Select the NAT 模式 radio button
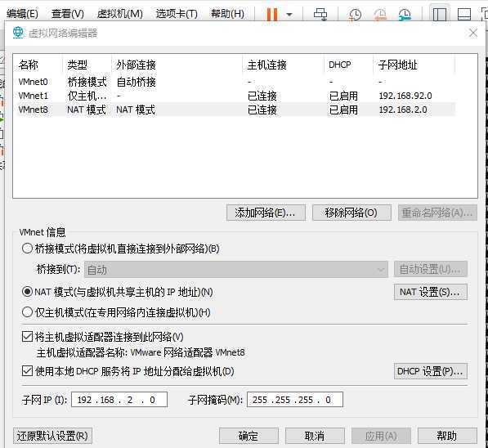 (x=27, y=292)
